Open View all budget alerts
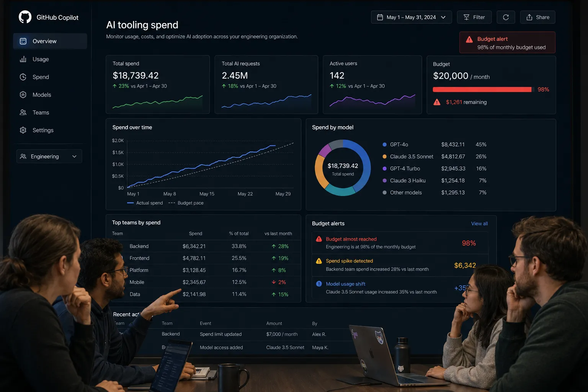Screen dimensions: 588x392 tap(479, 224)
